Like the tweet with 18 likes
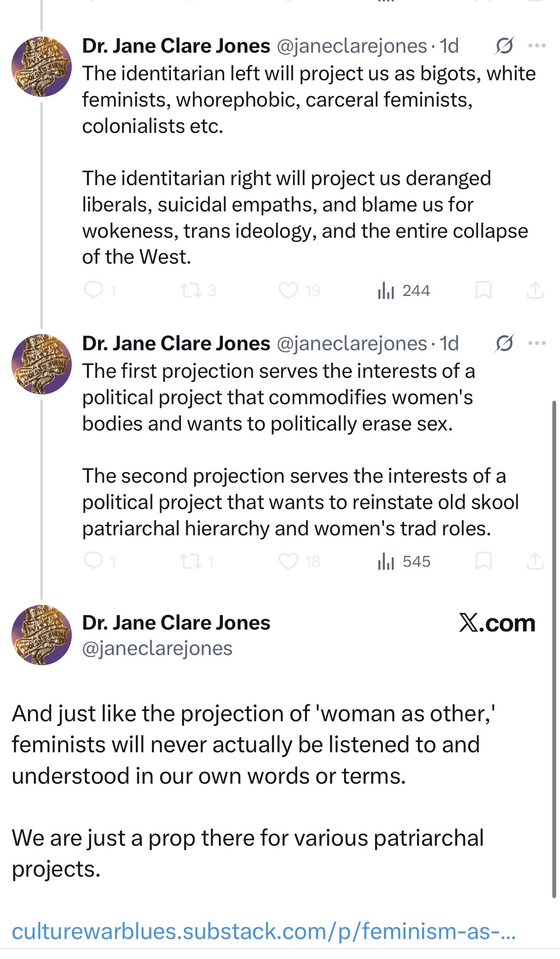This screenshot has height=959, width=560. (289, 561)
